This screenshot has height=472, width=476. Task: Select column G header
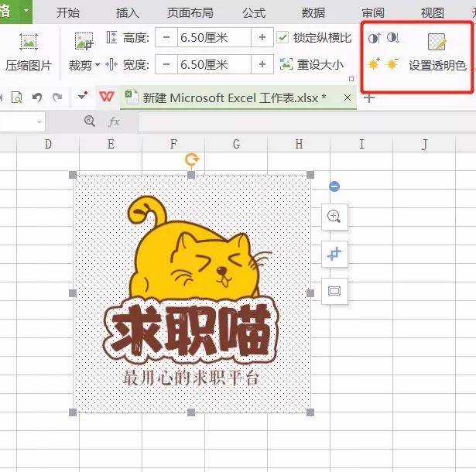pyautogui.click(x=236, y=144)
